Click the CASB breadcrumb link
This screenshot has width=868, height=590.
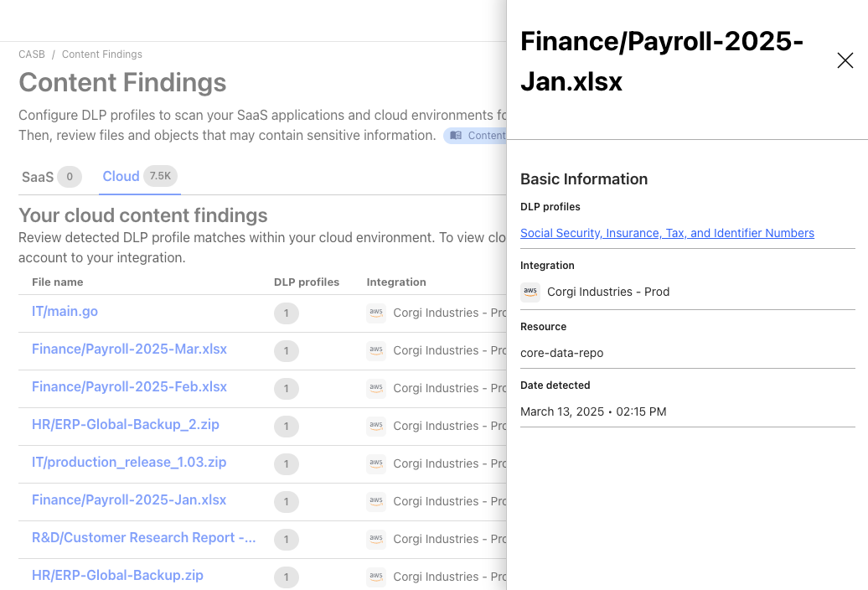point(31,54)
